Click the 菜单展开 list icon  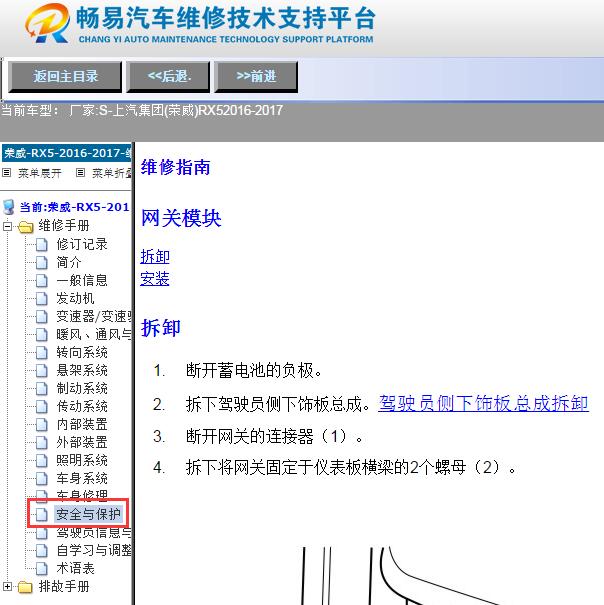pyautogui.click(x=7, y=172)
